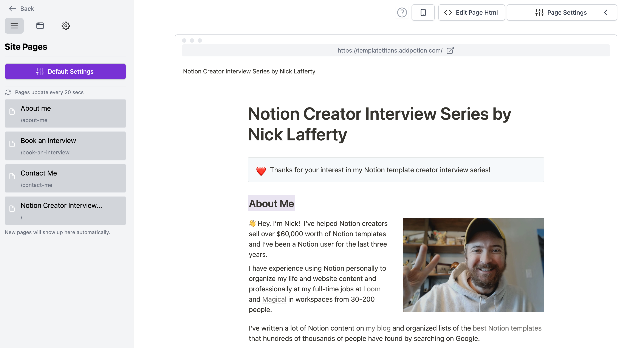The width and height of the screenshot is (644, 348).
Task: Select the About me page item
Action: pos(65,113)
